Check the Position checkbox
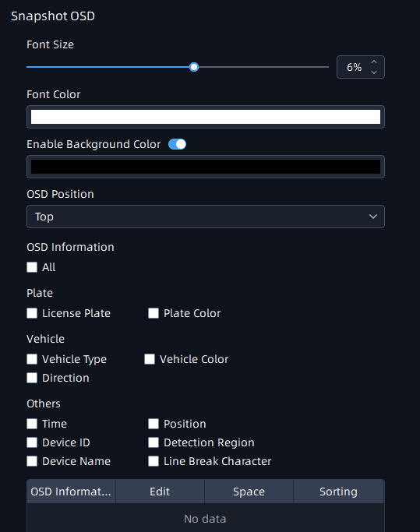The height and width of the screenshot is (532, 420). point(154,424)
